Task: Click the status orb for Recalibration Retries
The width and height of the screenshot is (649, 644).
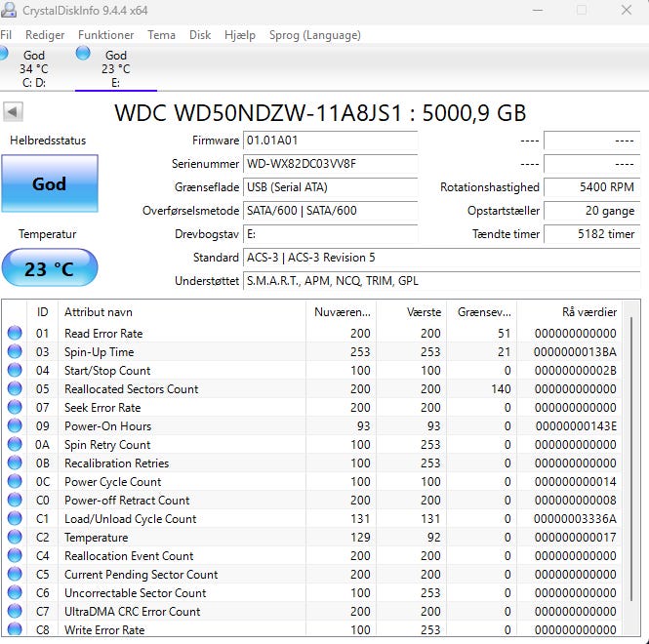Action: coord(15,463)
